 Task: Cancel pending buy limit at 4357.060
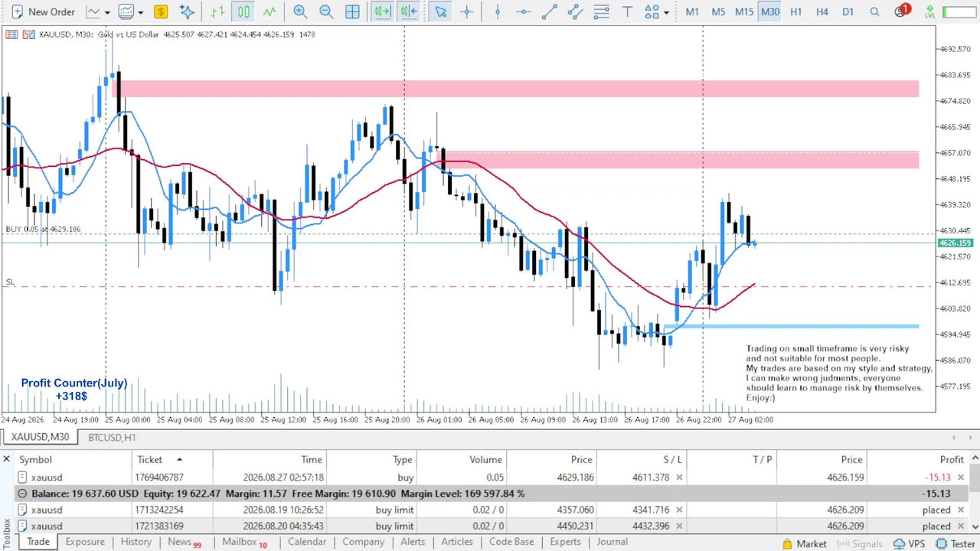point(961,510)
